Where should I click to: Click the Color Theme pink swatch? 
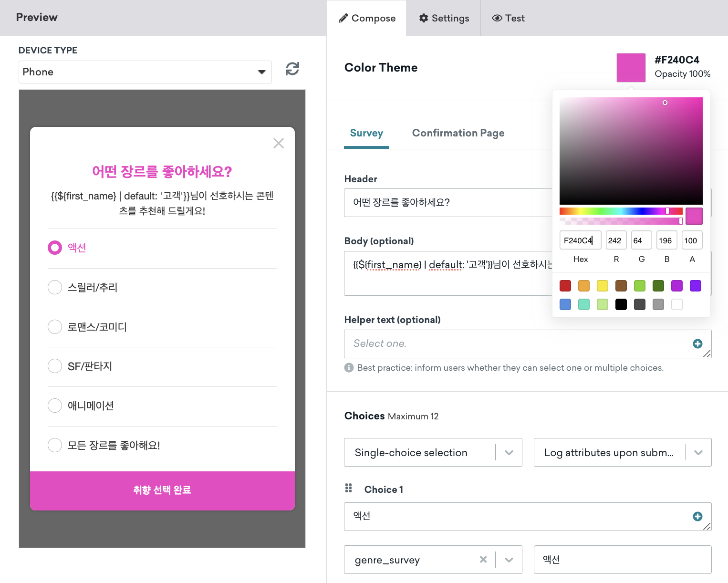pos(631,68)
